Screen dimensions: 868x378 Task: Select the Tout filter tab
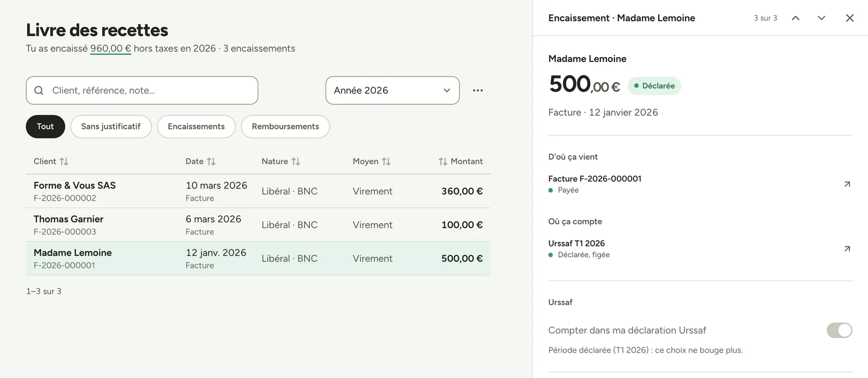(46, 127)
